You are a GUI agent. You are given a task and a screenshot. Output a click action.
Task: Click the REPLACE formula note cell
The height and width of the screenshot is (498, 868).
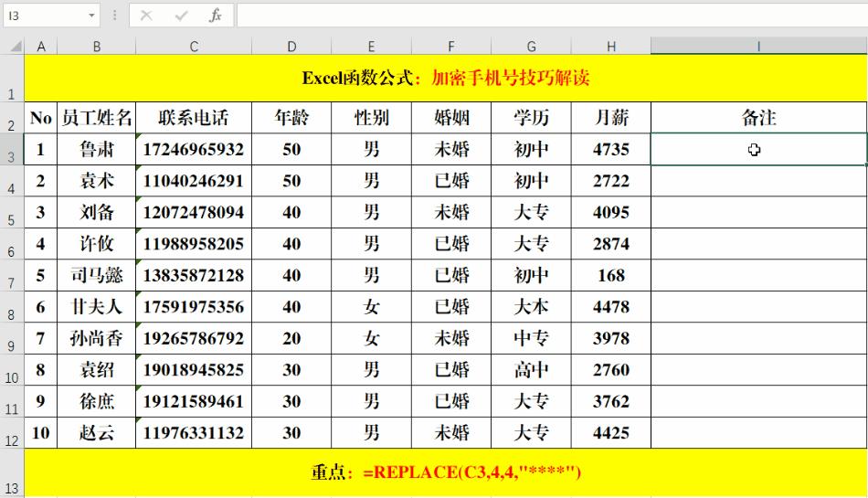pyautogui.click(x=446, y=472)
